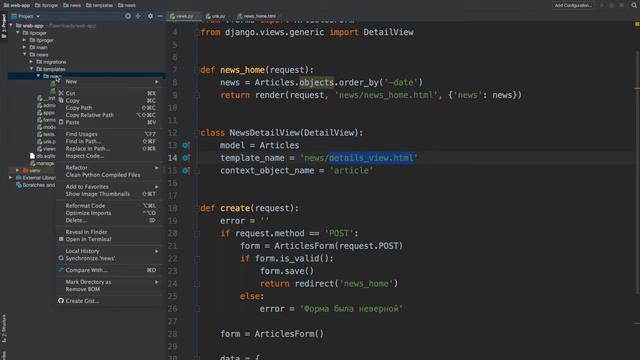Click the override gutter icon on line 14
The width and height of the screenshot is (640, 360).
[x=185, y=158]
